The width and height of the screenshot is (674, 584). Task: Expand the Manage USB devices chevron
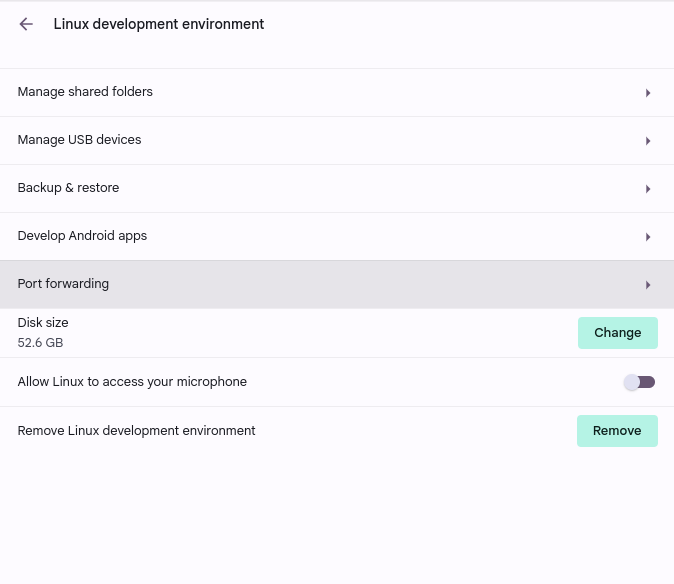click(x=648, y=141)
